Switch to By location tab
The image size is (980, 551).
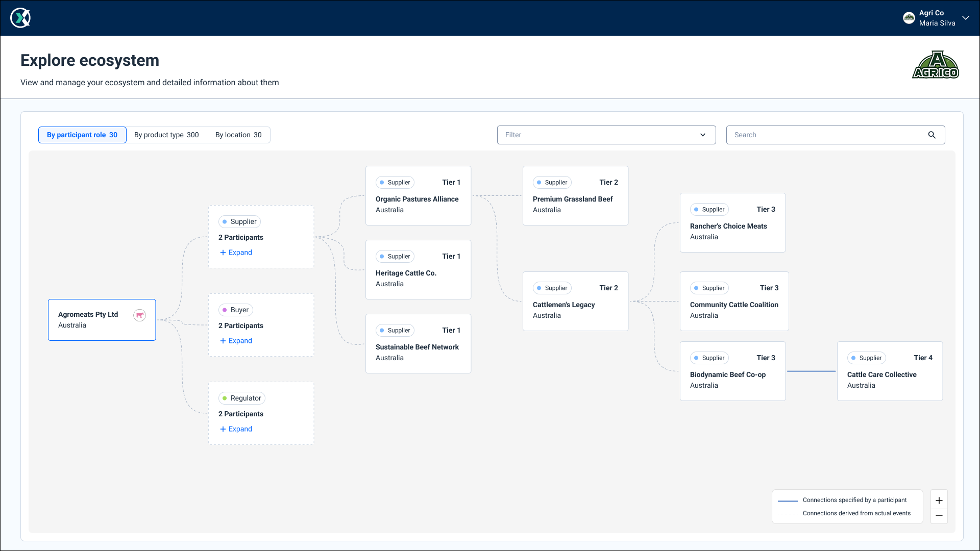coord(238,135)
